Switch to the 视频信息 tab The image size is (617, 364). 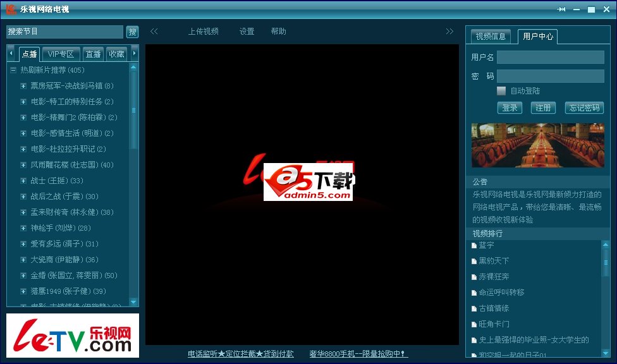click(491, 37)
